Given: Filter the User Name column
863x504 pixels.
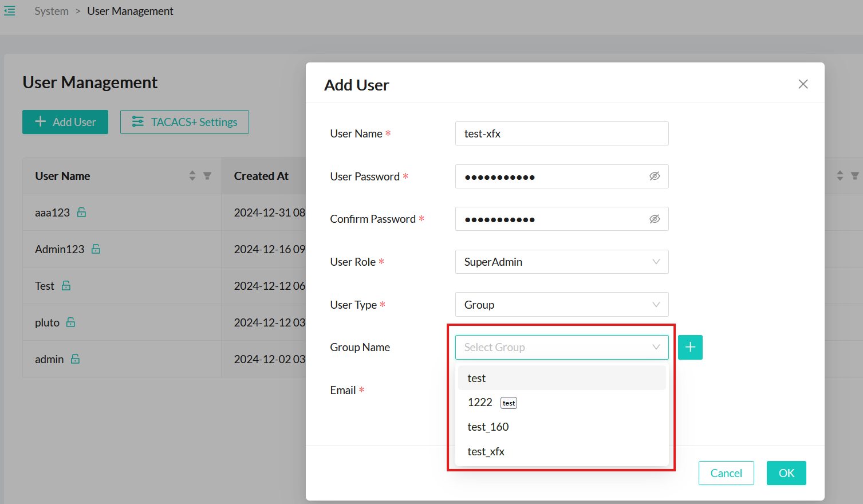Looking at the screenshot, I should click(207, 176).
